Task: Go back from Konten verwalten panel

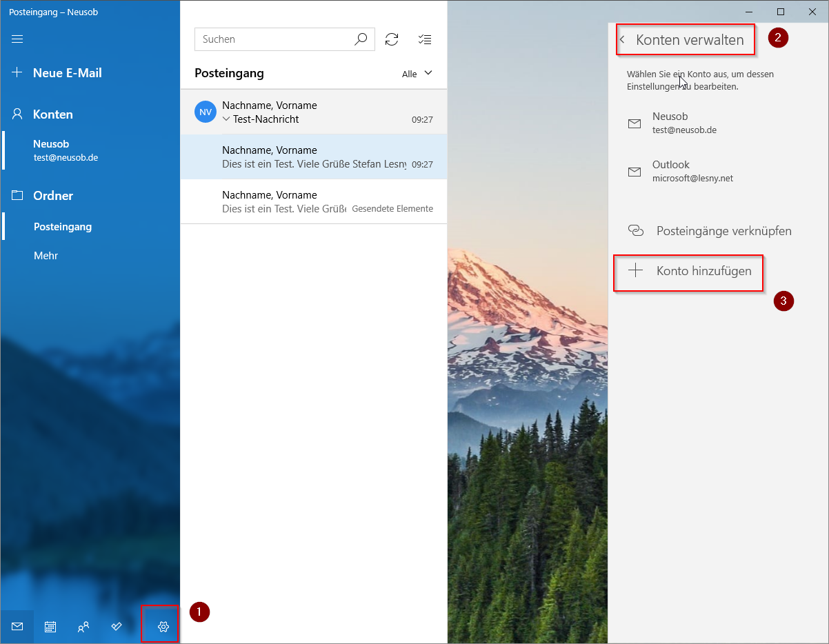Action: 622,40
